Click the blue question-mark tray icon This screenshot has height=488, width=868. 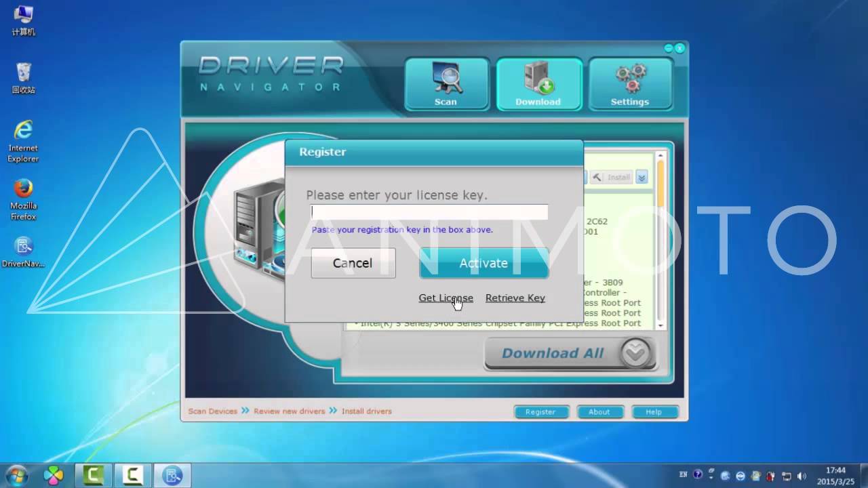(697, 474)
